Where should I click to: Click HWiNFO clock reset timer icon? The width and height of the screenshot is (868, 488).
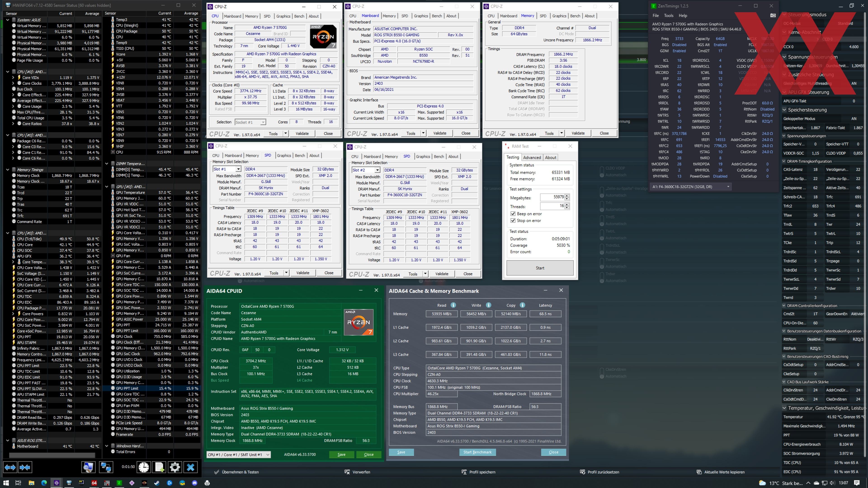144,467
